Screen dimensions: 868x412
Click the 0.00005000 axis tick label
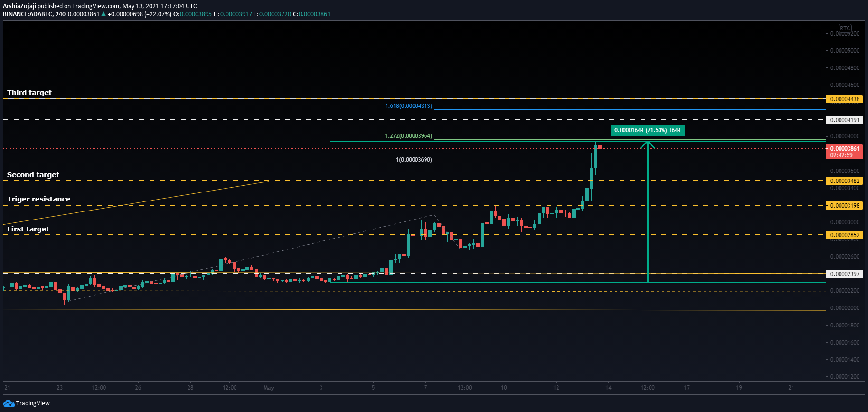[x=845, y=51]
